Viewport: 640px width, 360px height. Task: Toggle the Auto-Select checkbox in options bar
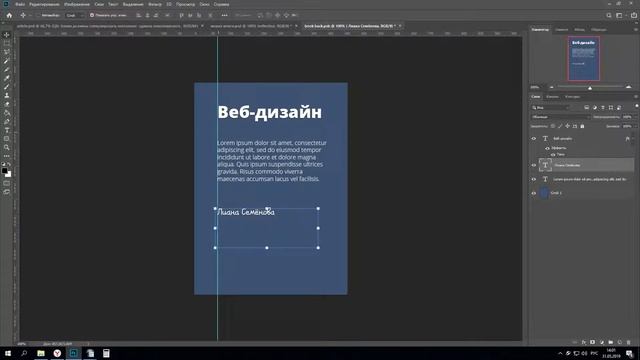coord(38,16)
